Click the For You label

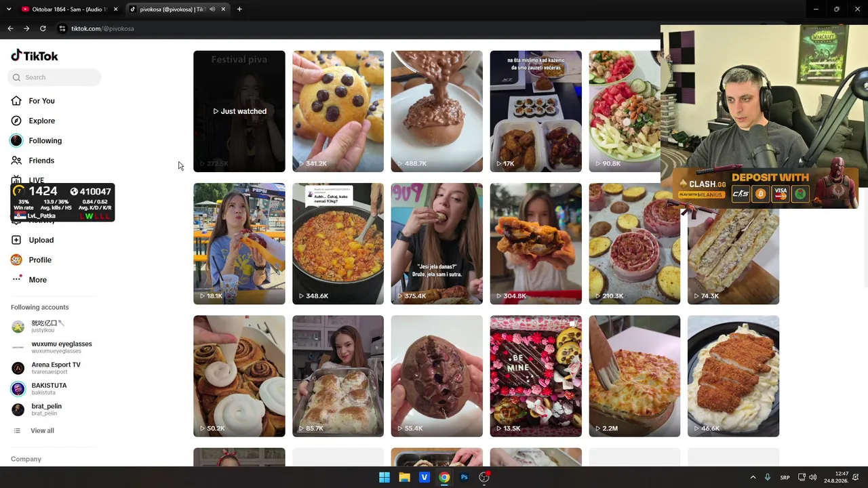point(41,101)
